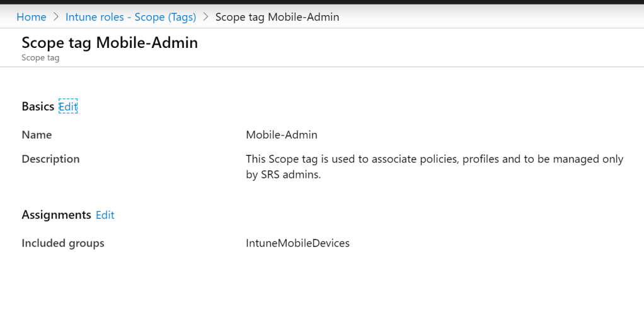The image size is (644, 312).
Task: Click the dark top header bar
Action: (x=322, y=2)
